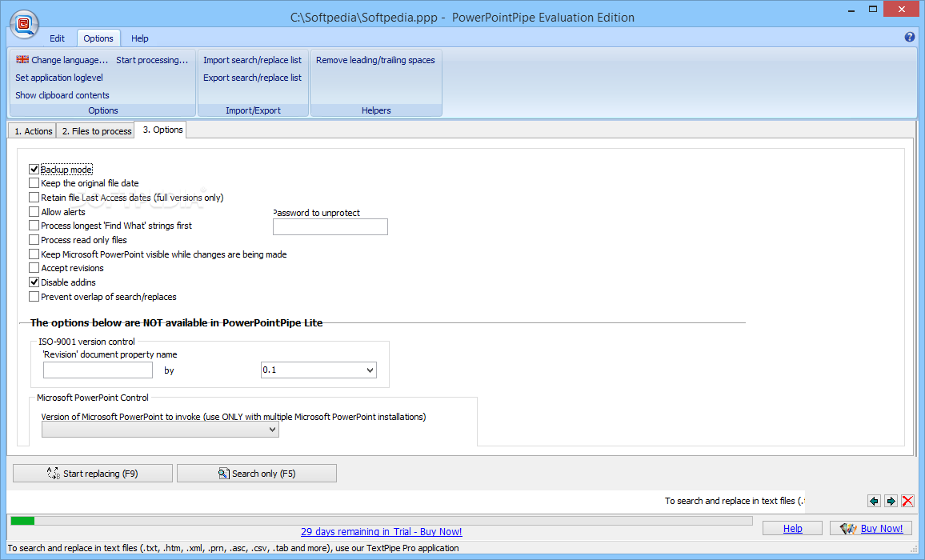
Task: Select the Options ribbon tab
Action: pos(98,38)
